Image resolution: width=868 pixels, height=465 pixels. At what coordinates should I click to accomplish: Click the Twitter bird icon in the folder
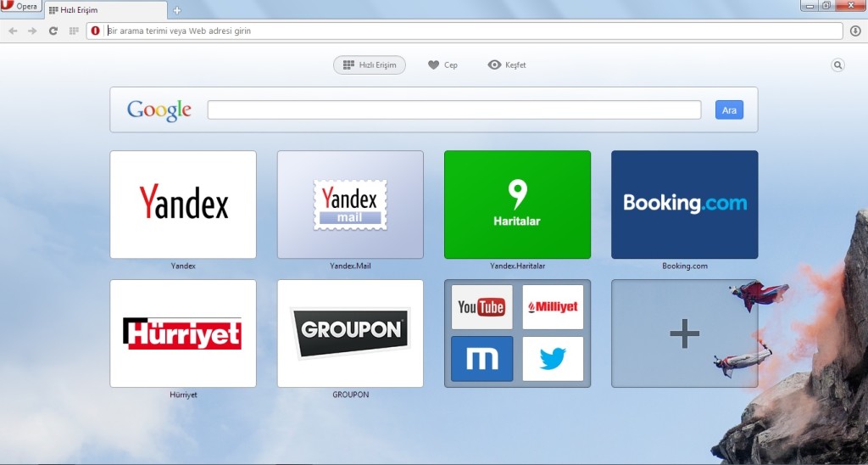click(553, 359)
